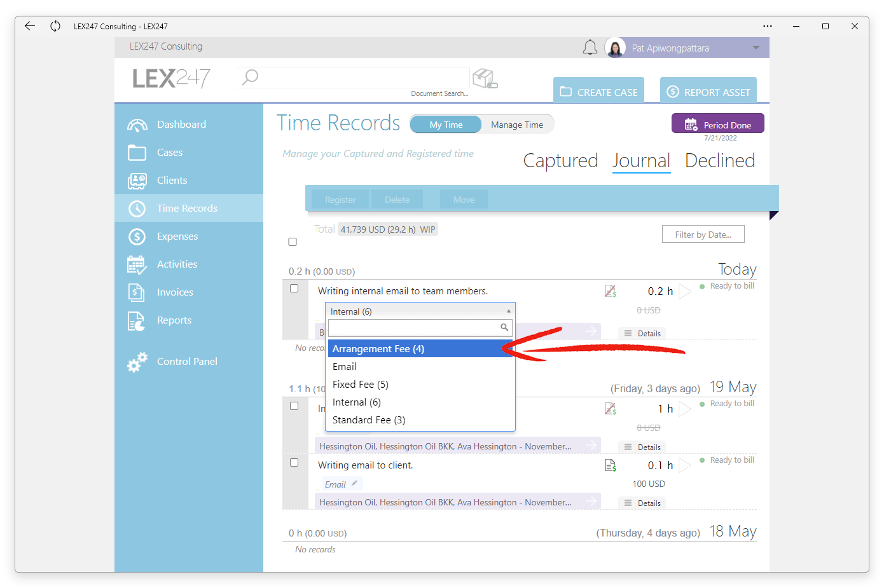This screenshot has width=884, height=588.
Task: Click the Move button
Action: coord(464,200)
